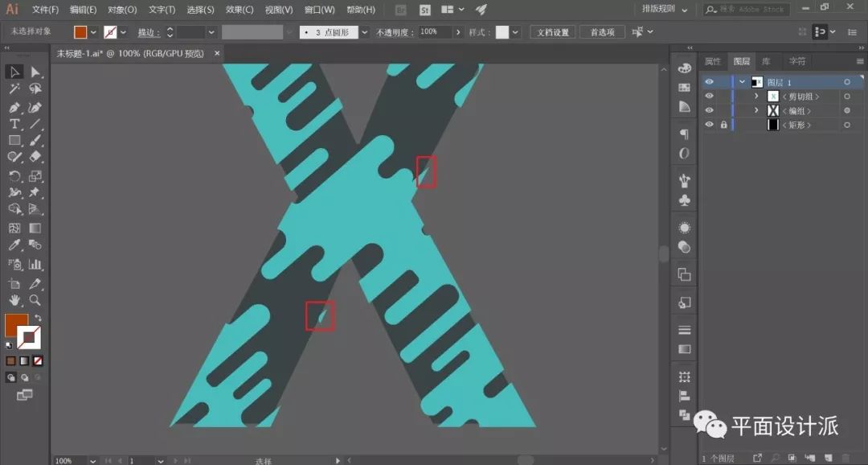Pick the Pen tool in the toolbar

(14, 107)
